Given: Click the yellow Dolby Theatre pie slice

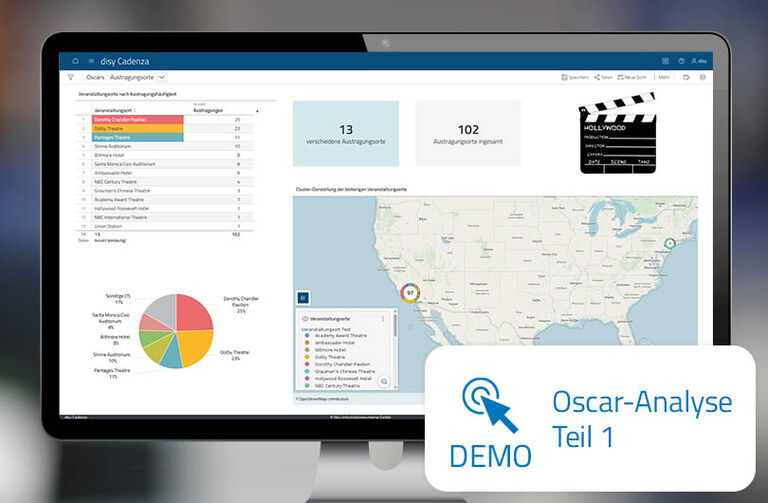Looking at the screenshot, I should (x=197, y=345).
